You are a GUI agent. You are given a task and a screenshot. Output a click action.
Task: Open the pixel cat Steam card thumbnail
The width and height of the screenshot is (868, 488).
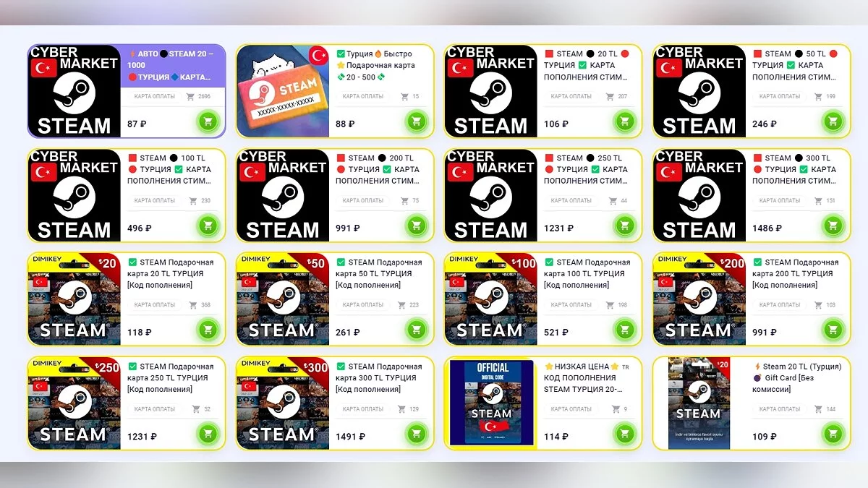coord(282,90)
